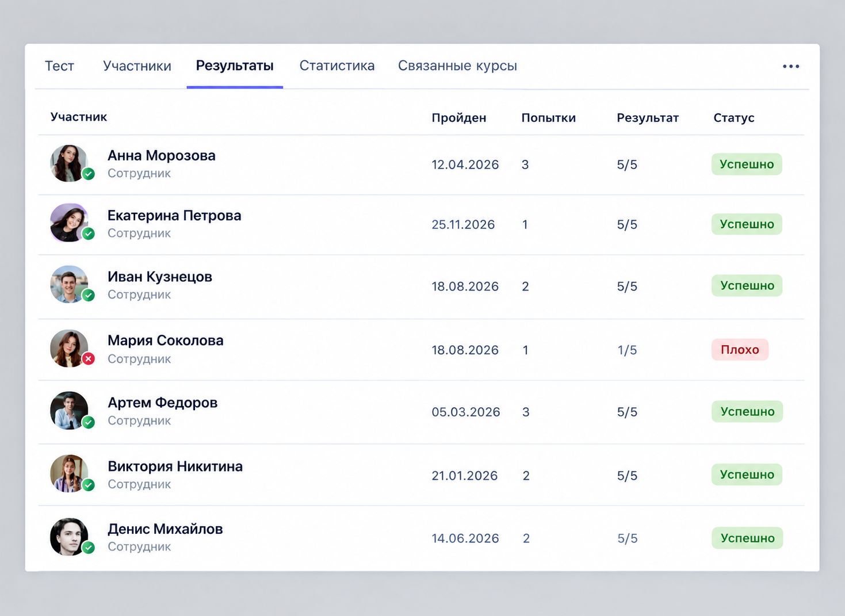Open Виктория Никитина's avatar photo
The height and width of the screenshot is (616, 845).
point(69,474)
